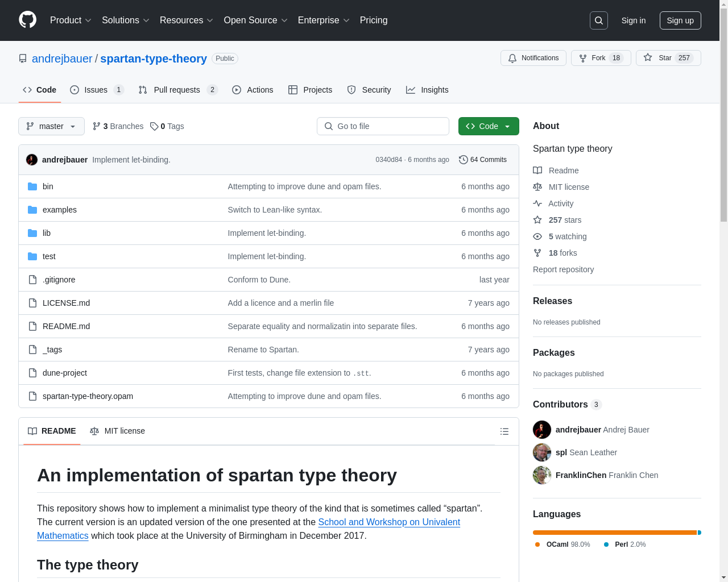Open Readme link in About sidebar
The image size is (728, 582).
coord(556,171)
